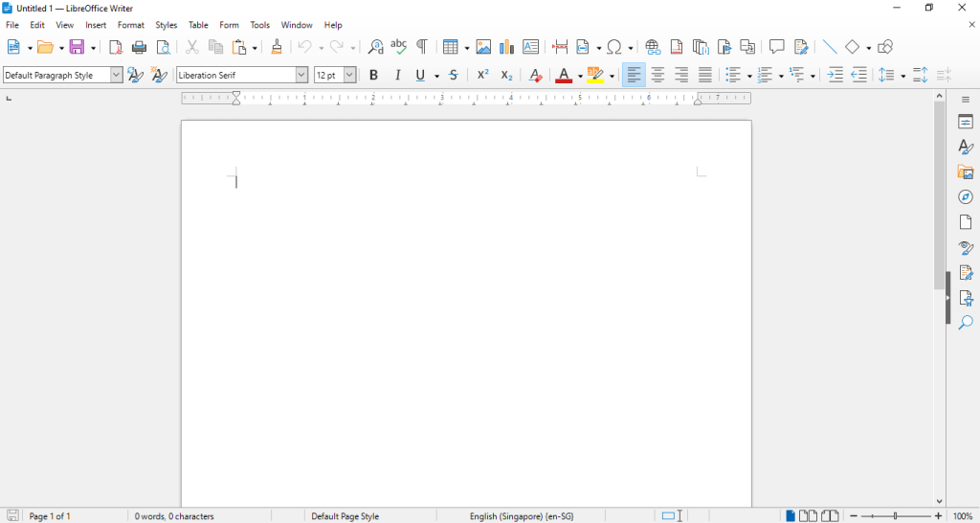Expand the Font Size dropdown
Viewport: 980px width, 523px height.
350,75
